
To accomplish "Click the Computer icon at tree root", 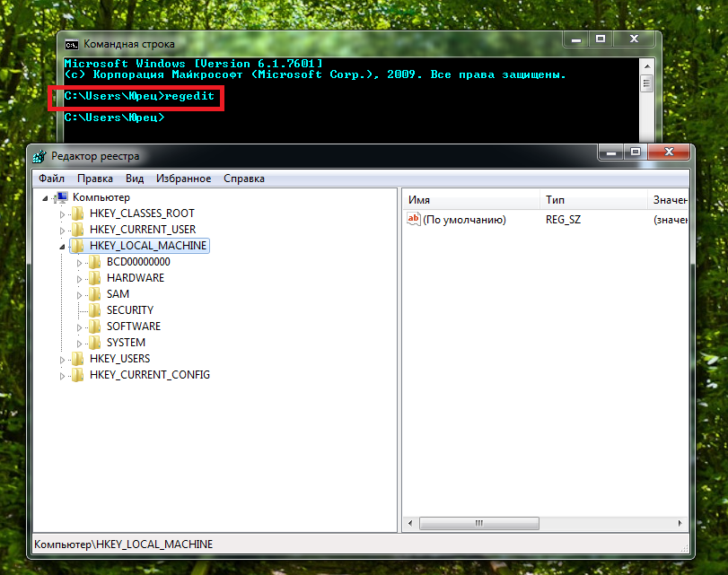I will point(62,197).
